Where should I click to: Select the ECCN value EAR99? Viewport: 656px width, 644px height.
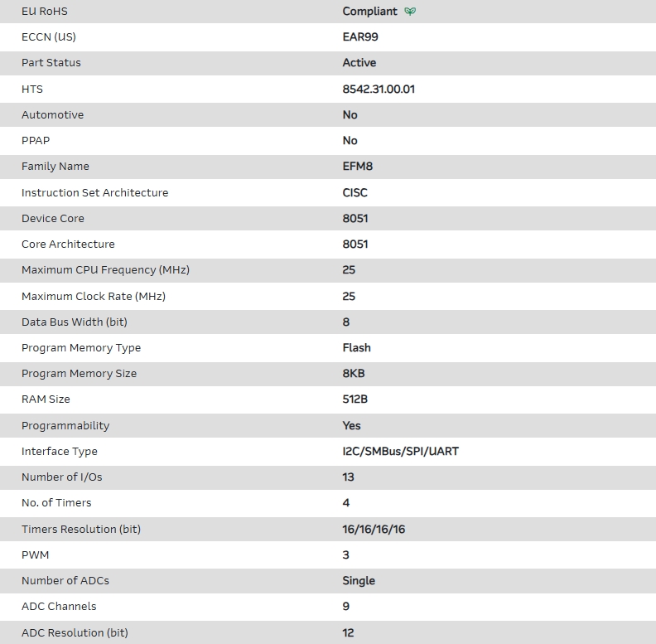[x=360, y=37]
